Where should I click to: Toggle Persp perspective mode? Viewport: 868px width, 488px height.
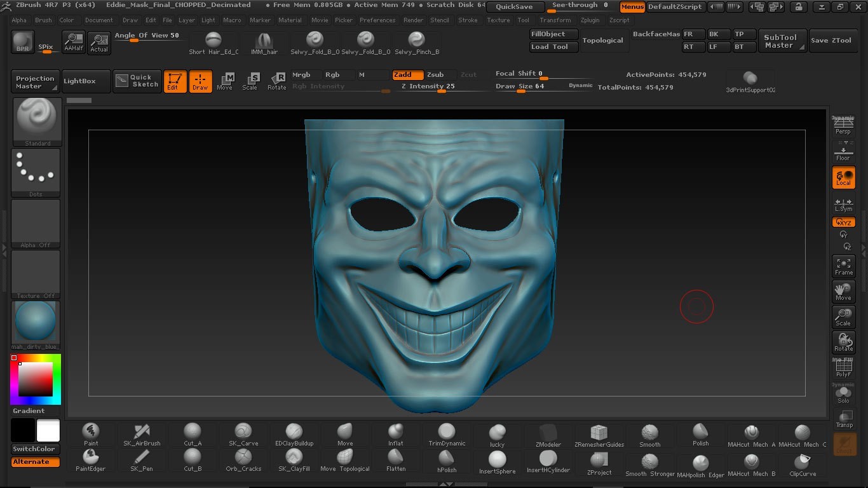pyautogui.click(x=843, y=126)
